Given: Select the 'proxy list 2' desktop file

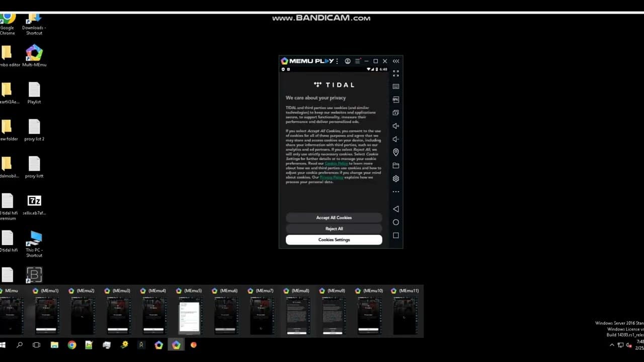Looking at the screenshot, I should (x=34, y=130).
